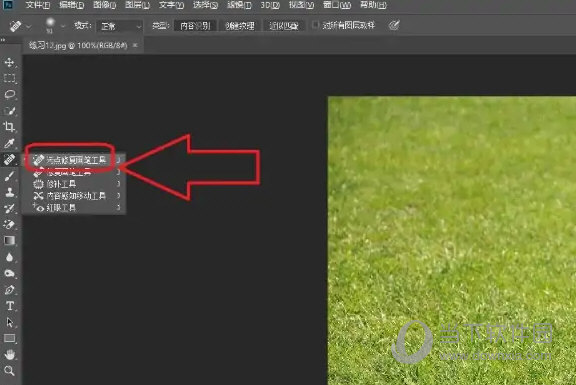576x385 pixels.
Task: Select the Move tool
Action: point(9,62)
